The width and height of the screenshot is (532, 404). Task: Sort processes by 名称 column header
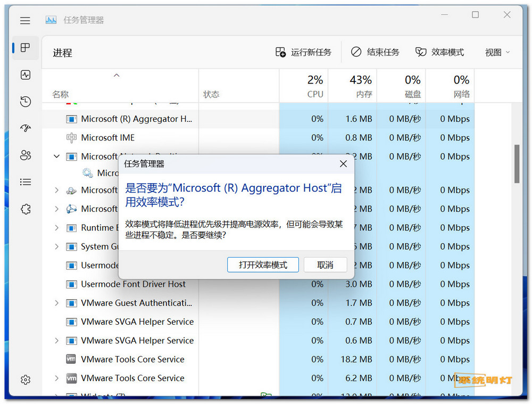(x=120, y=86)
